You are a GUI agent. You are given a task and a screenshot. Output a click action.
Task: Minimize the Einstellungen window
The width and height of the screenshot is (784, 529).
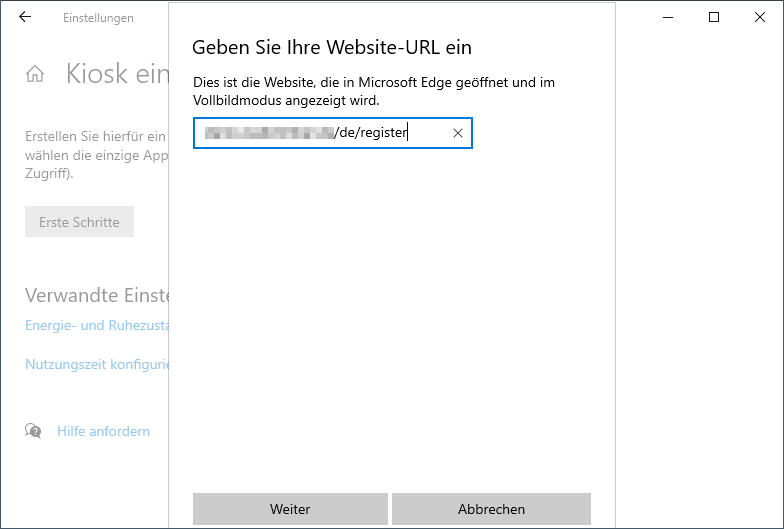[667, 17]
